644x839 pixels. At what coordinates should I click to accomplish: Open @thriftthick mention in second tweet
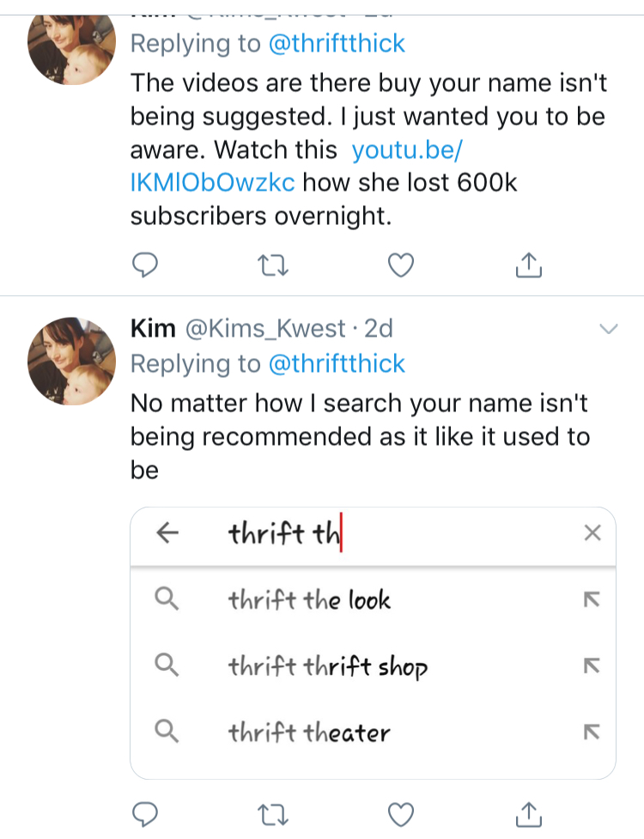click(x=337, y=363)
